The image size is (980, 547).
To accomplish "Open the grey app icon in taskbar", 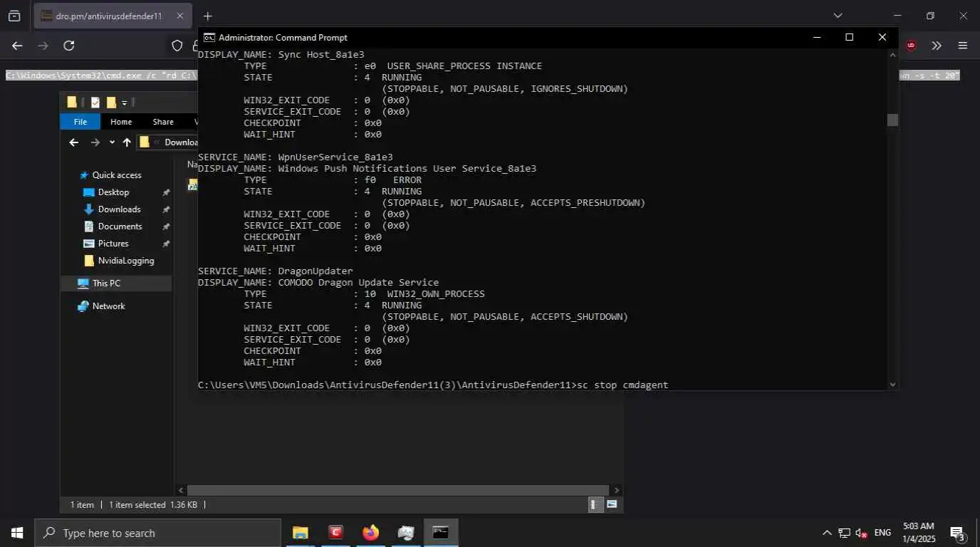I will point(405,533).
